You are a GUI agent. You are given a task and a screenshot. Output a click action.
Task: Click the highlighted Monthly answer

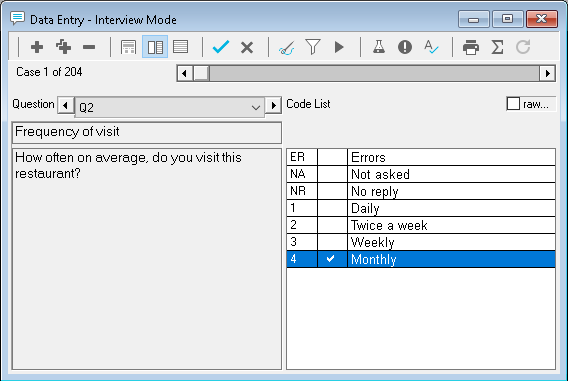click(x=421, y=259)
